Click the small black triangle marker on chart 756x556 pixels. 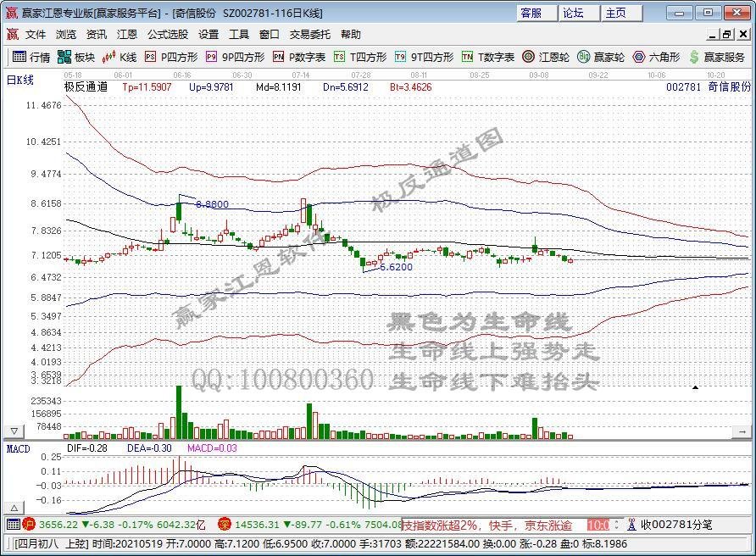(x=695, y=387)
